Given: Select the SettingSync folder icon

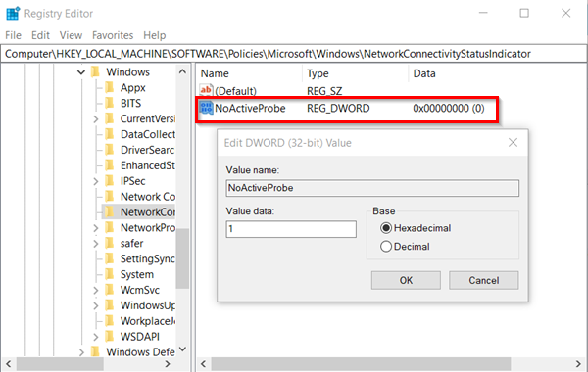Looking at the screenshot, I should click(110, 258).
